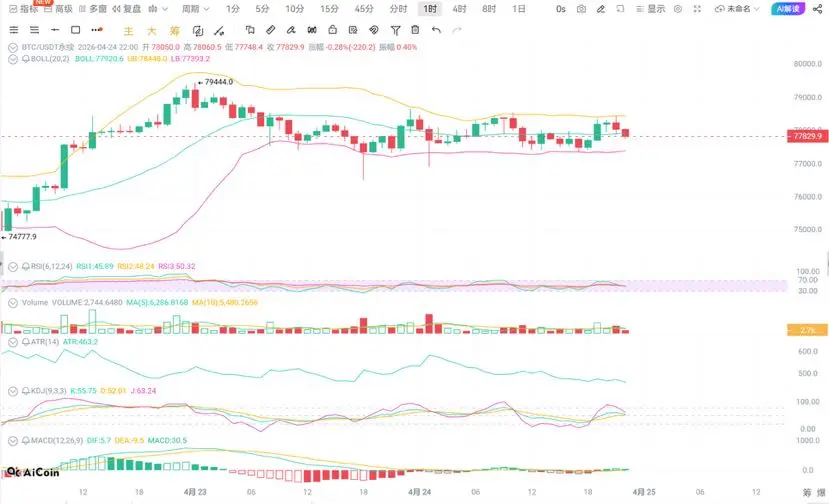The image size is (829, 504).
Task: Select the ruler measure tool
Action: click(270, 30)
